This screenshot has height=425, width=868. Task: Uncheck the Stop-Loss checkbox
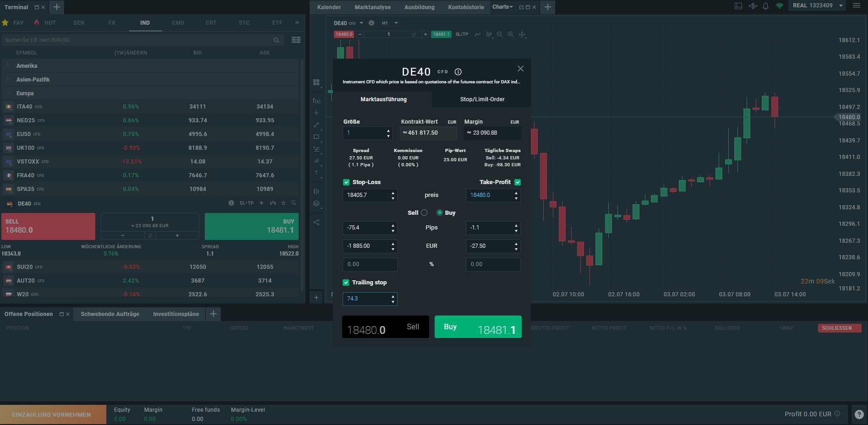click(x=346, y=182)
